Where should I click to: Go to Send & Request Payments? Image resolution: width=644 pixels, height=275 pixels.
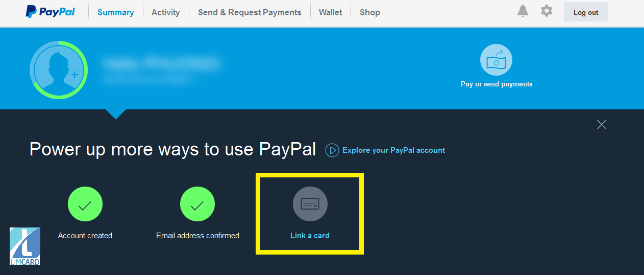(x=250, y=12)
